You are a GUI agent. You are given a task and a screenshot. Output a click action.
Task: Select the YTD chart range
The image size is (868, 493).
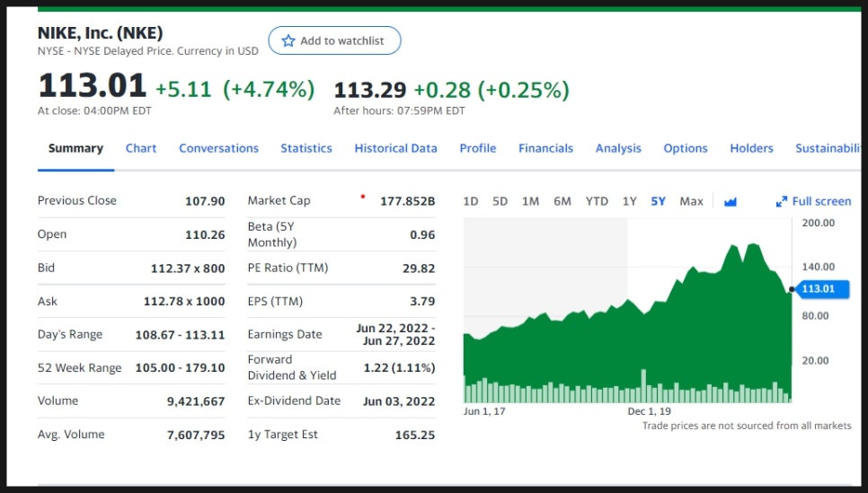(x=597, y=201)
